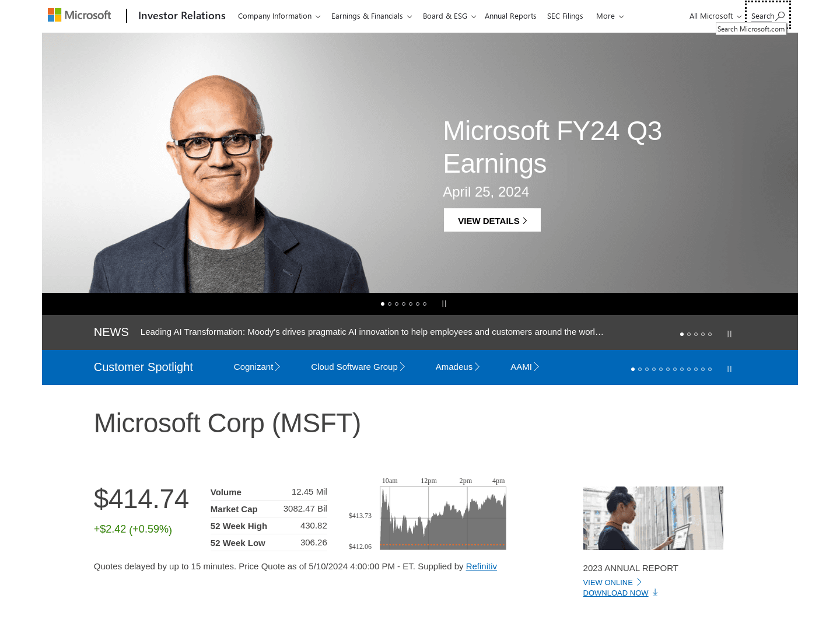Screen dimensions: 840x630
Task: Select the second dot in the news carousel
Action: click(x=689, y=334)
